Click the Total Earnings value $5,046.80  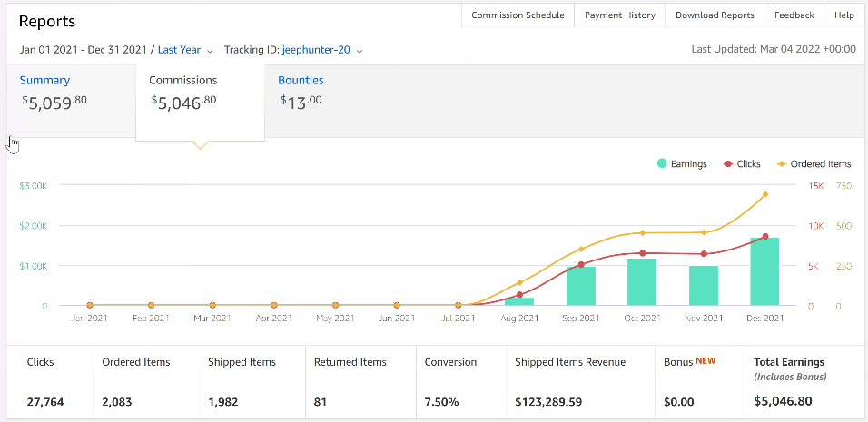pyautogui.click(x=784, y=401)
